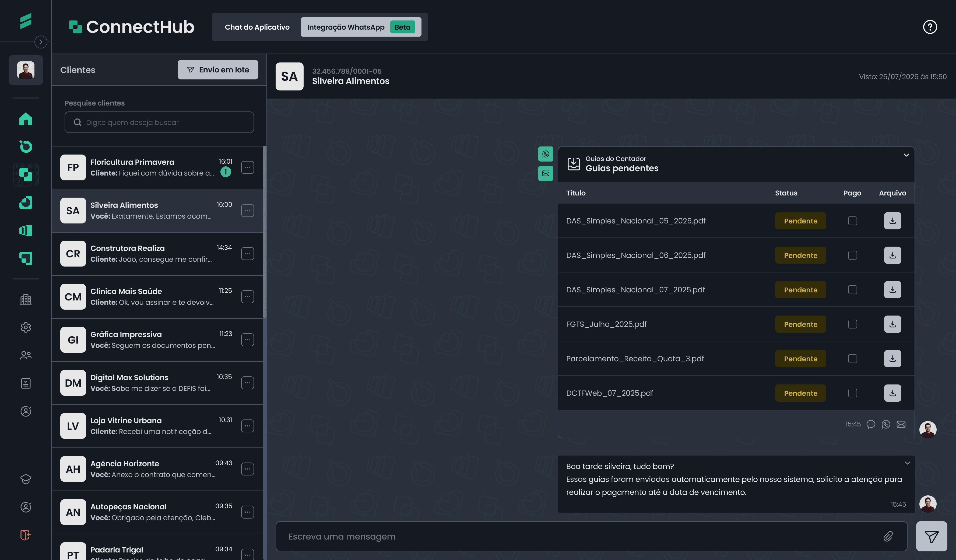Mark FGTS_Julho_2025.pdf as paid
The width and height of the screenshot is (956, 560).
(852, 324)
